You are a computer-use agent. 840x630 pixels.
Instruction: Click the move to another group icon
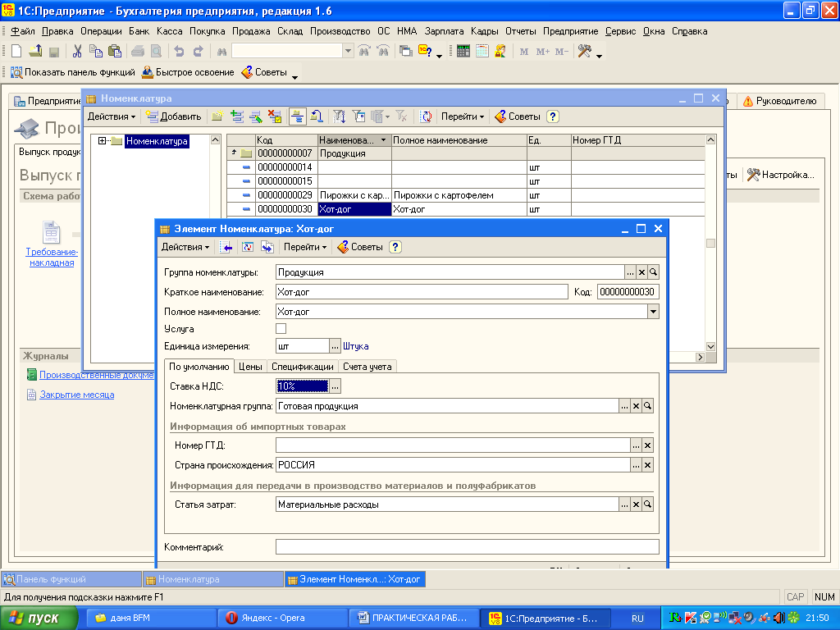(x=317, y=116)
